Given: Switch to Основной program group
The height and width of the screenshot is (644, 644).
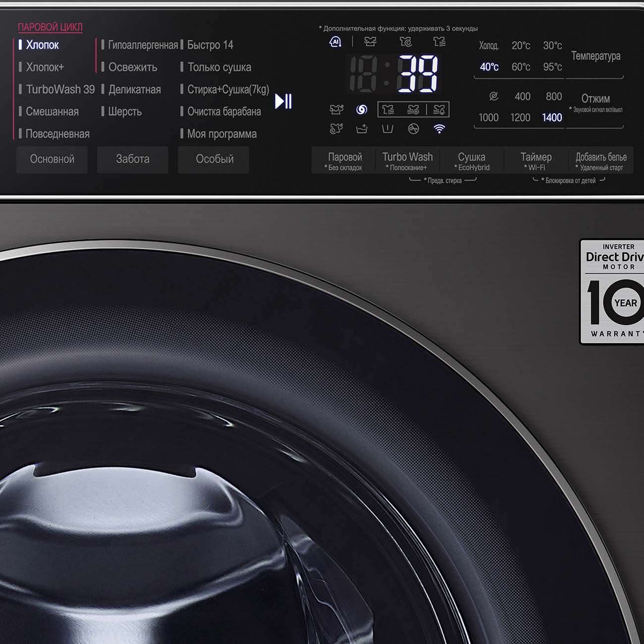Looking at the screenshot, I should point(52,160).
